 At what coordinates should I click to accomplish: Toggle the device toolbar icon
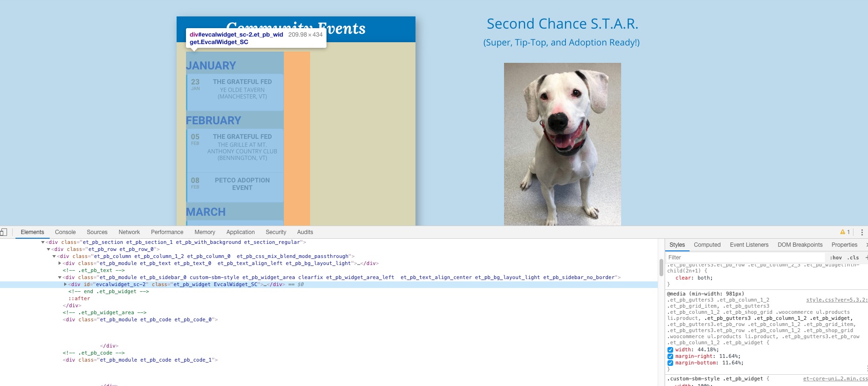[4, 232]
